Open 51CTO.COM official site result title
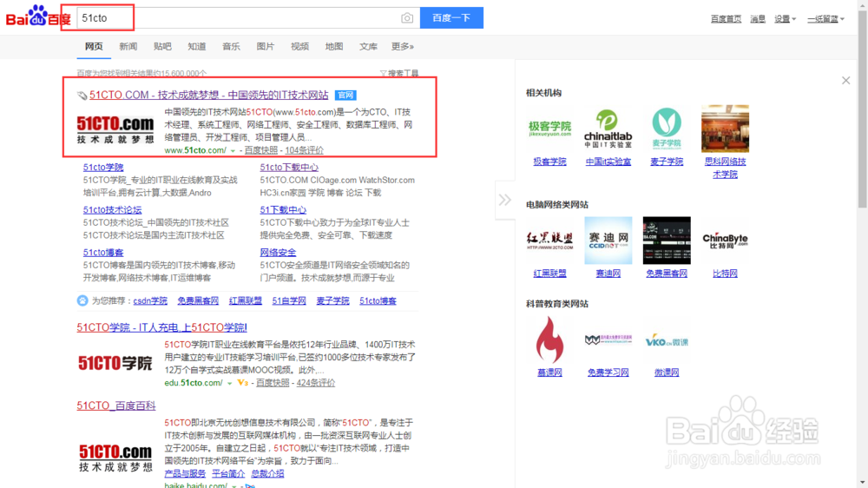The image size is (868, 488). click(x=208, y=95)
